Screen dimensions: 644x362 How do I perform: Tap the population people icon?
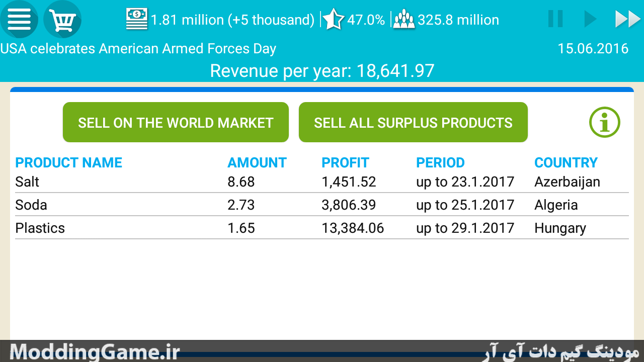404,20
